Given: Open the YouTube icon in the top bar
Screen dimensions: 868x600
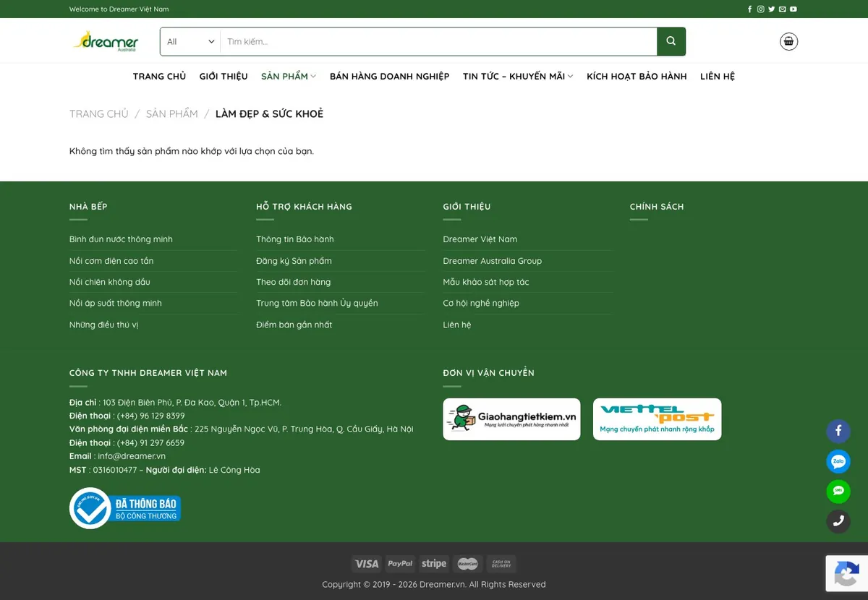Looking at the screenshot, I should pyautogui.click(x=793, y=9).
